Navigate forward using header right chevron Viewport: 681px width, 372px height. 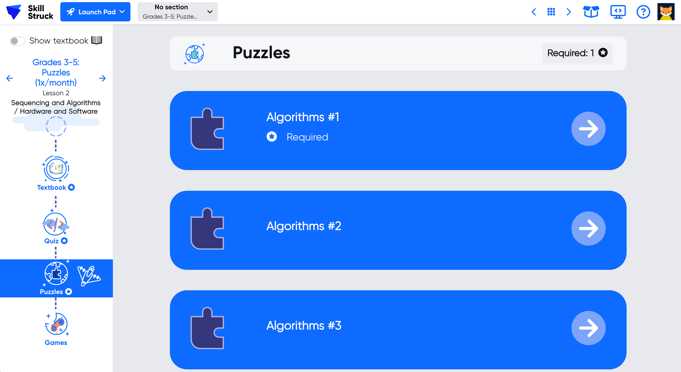569,12
